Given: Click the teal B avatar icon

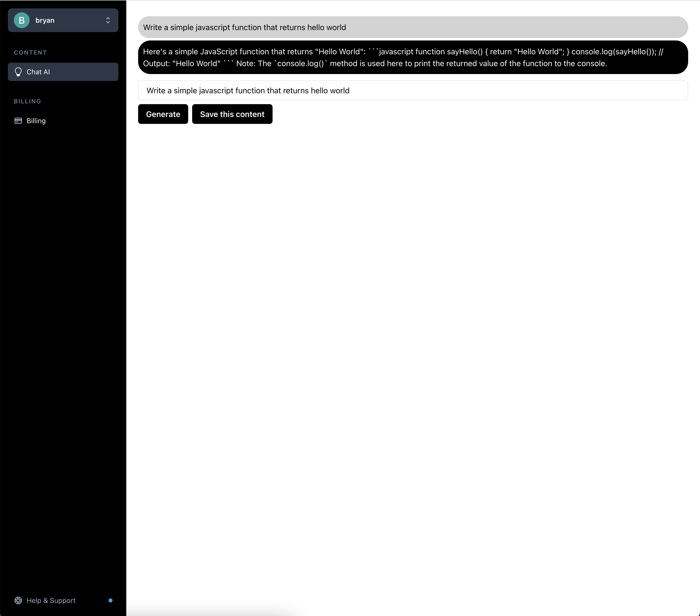Looking at the screenshot, I should point(21,20).
